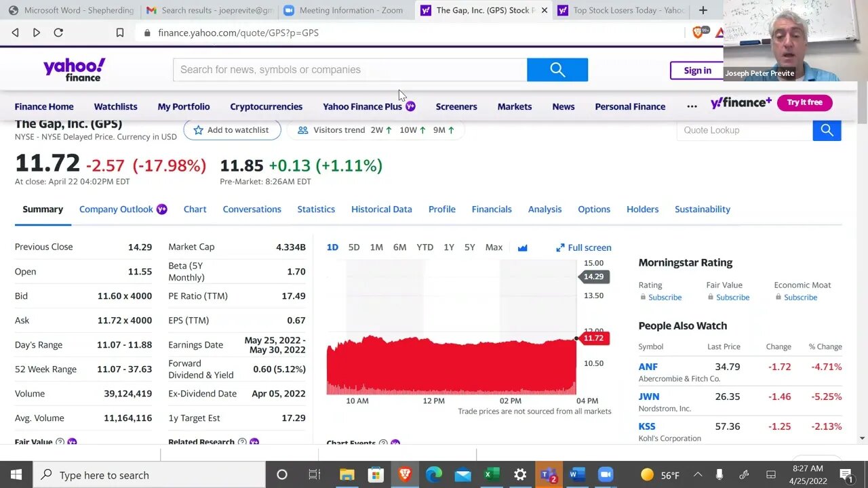Open Screeners nav link

pyautogui.click(x=456, y=106)
